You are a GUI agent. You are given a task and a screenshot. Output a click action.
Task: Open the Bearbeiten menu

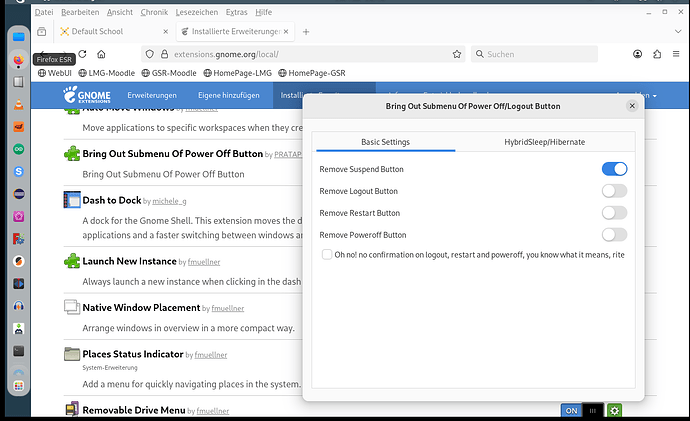point(80,12)
